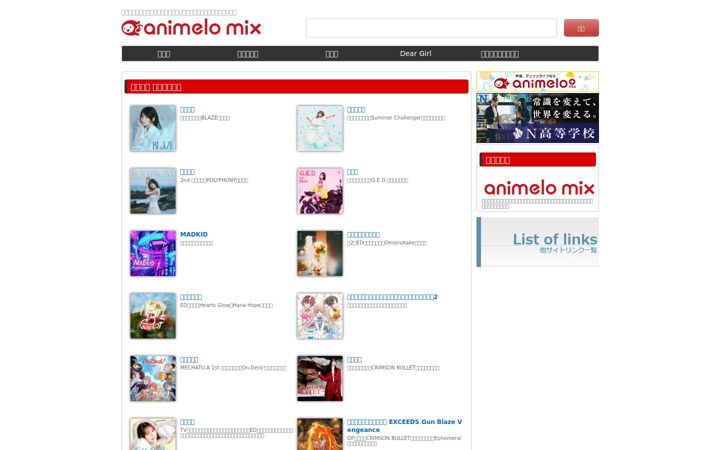Click the large animelo mix logo in sidebar

pos(539,188)
